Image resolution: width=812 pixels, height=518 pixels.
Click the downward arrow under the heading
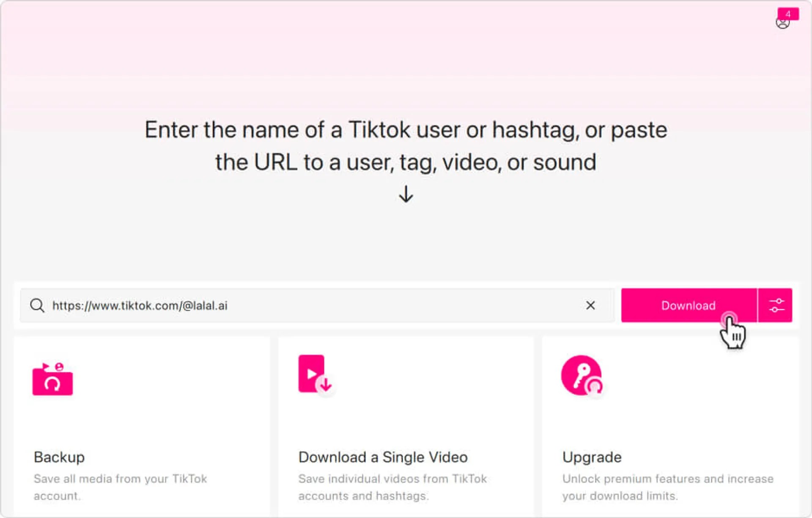point(406,194)
